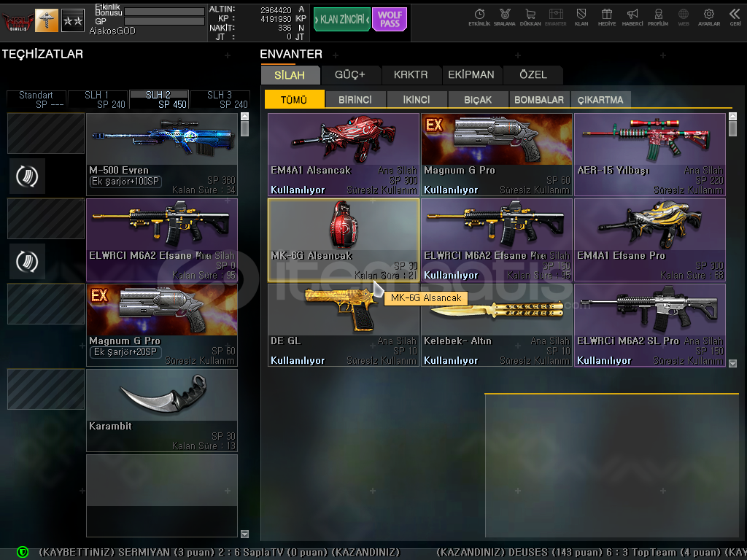Filter weapons by BİRİNCİ

(355, 99)
